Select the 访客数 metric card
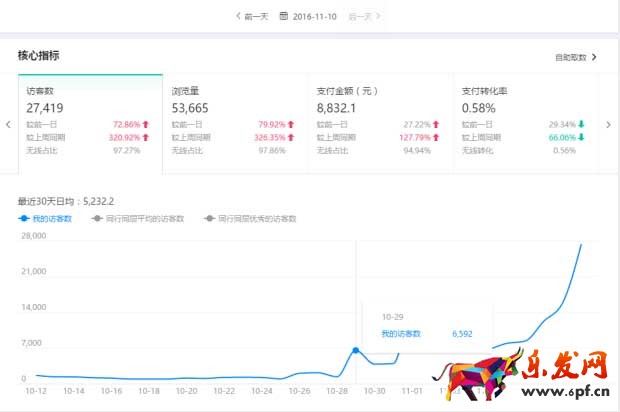The width and height of the screenshot is (620, 412). coord(90,122)
